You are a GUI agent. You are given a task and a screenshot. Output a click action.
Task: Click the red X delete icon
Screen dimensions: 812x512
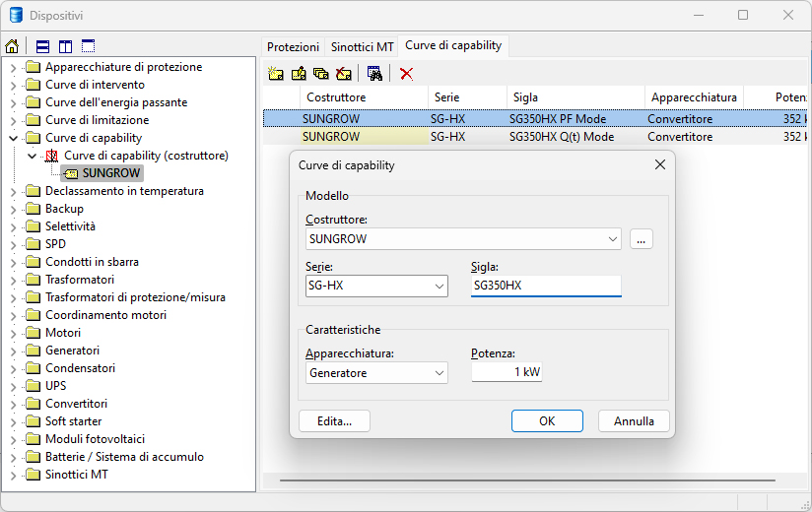click(x=406, y=73)
